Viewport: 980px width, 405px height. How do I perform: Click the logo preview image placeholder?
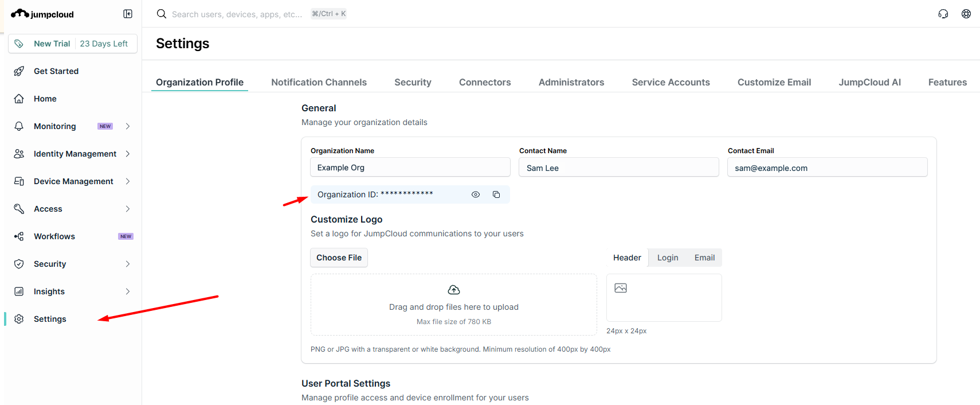[x=621, y=288]
